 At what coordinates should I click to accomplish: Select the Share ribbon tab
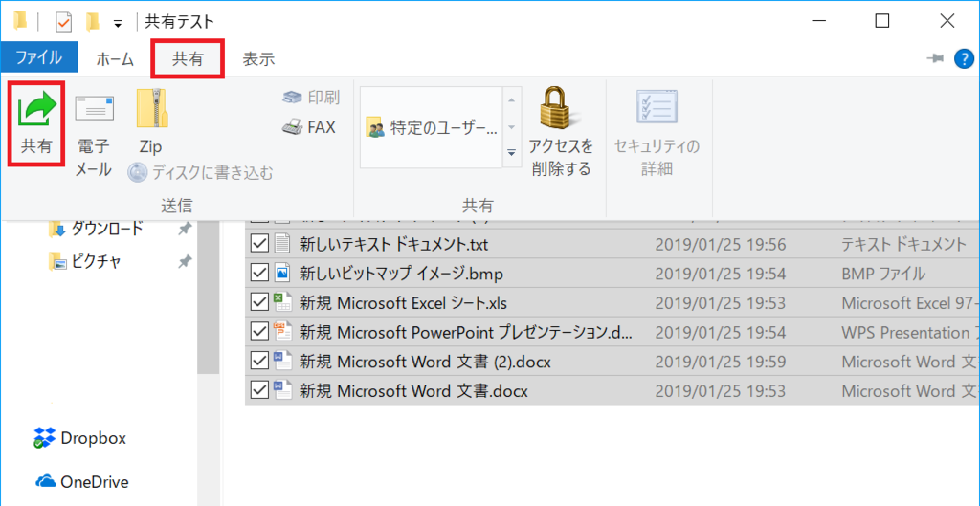[188, 58]
